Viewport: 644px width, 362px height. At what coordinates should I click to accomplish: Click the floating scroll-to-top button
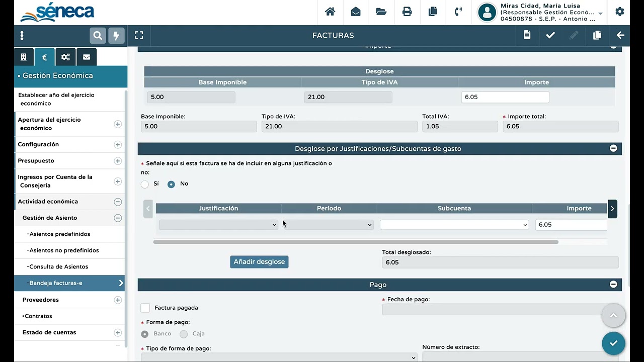click(x=613, y=316)
